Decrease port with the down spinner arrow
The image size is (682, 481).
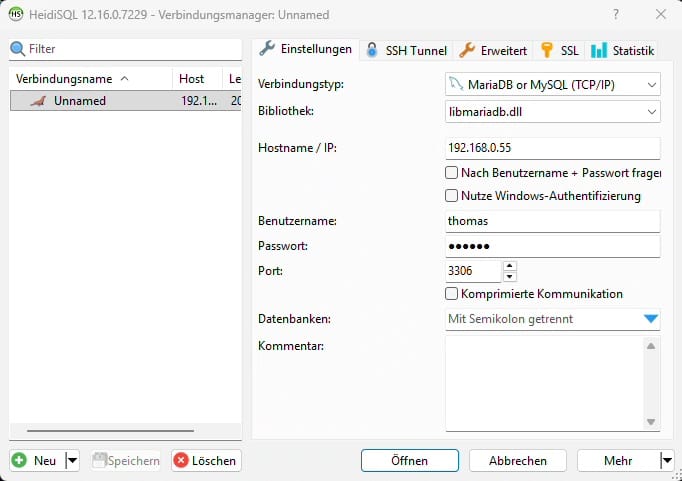click(510, 277)
